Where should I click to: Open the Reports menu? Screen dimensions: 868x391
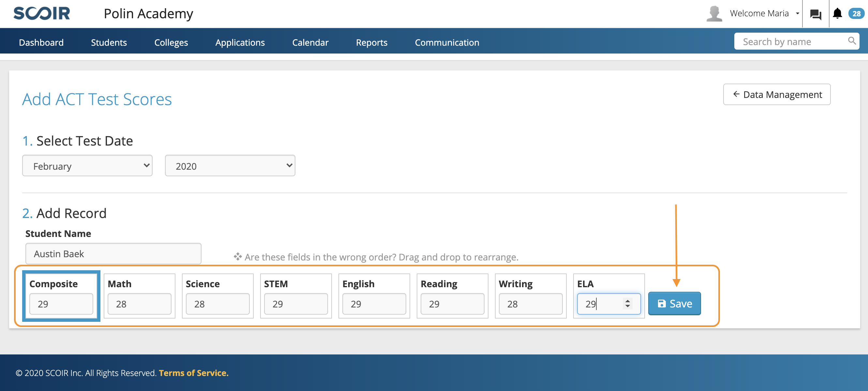tap(372, 42)
